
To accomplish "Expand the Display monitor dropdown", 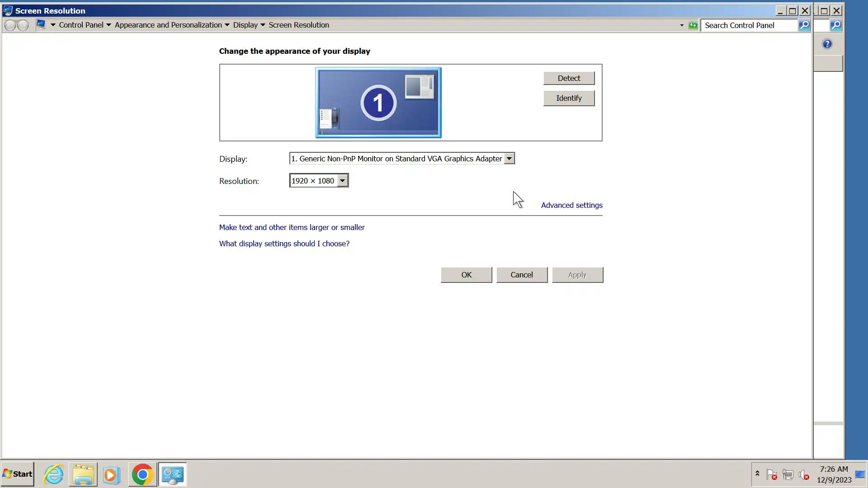I will [509, 159].
